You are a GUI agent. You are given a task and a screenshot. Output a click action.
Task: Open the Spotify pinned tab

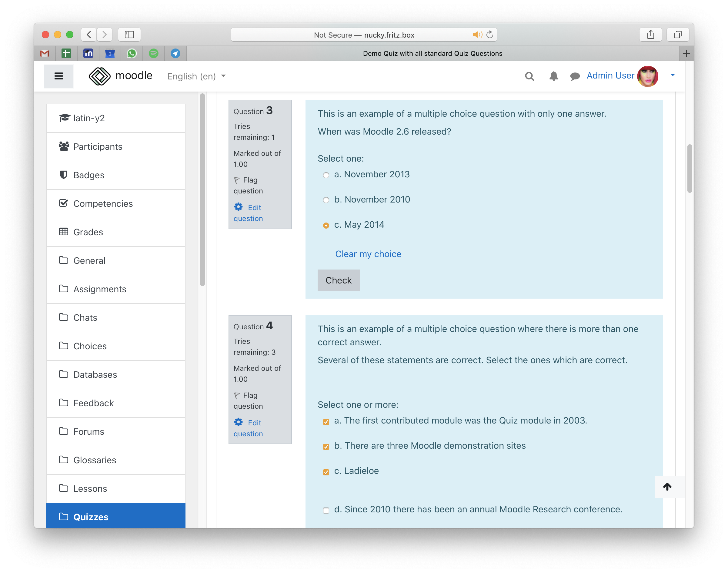pos(154,53)
